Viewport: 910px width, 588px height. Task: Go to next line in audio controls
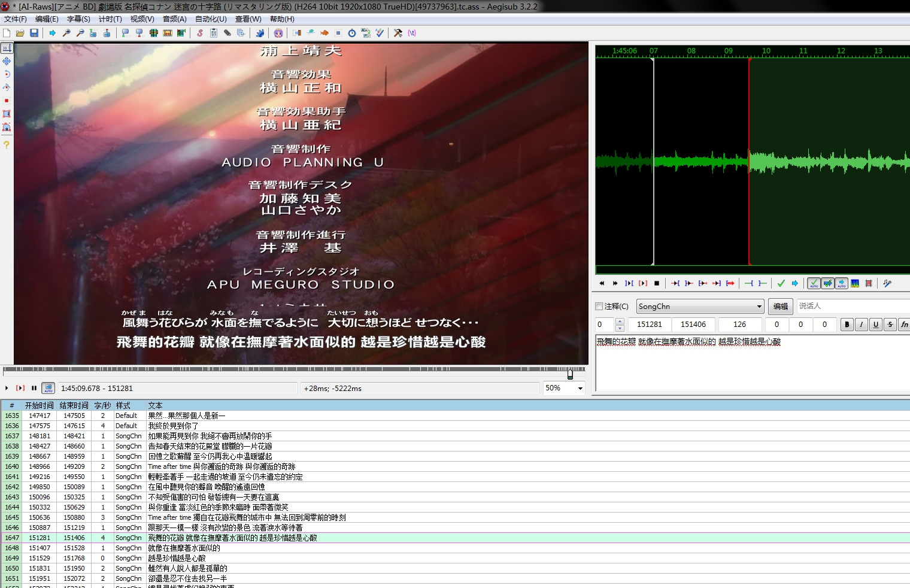(615, 283)
